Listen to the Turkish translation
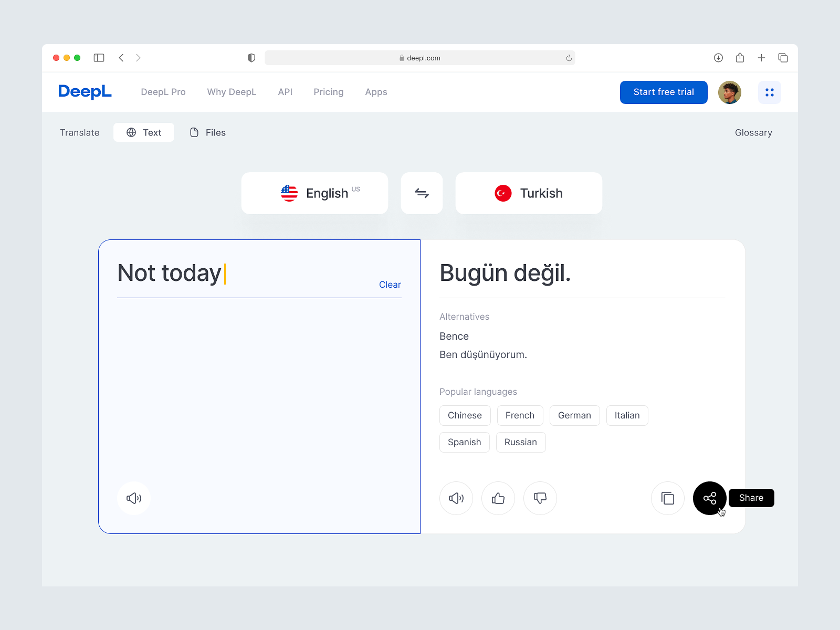 (456, 498)
